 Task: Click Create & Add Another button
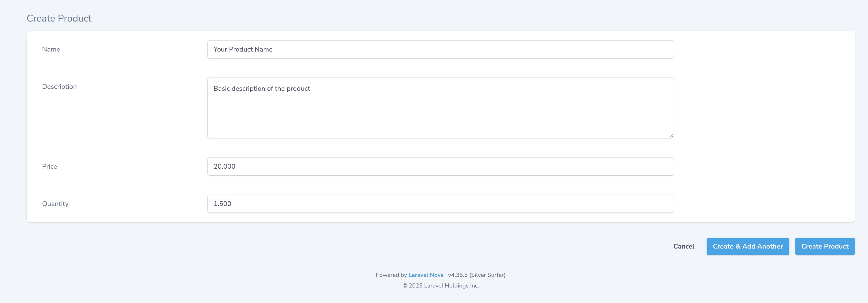[x=747, y=246]
